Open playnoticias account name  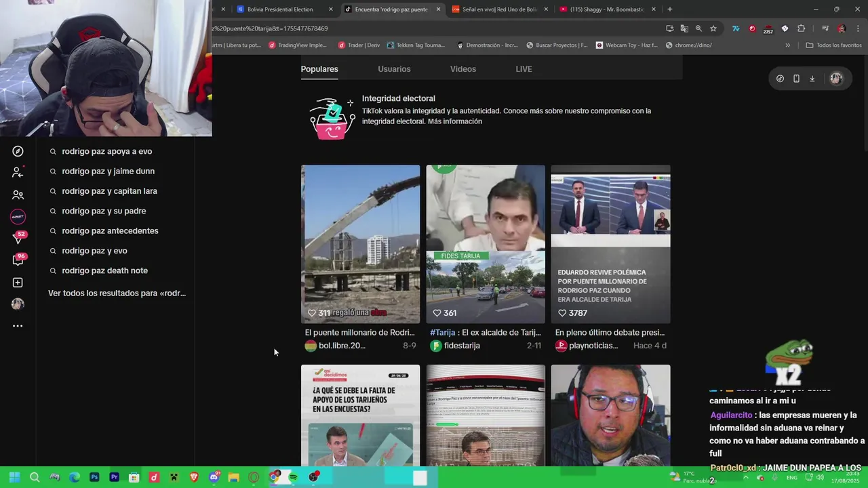point(593,346)
